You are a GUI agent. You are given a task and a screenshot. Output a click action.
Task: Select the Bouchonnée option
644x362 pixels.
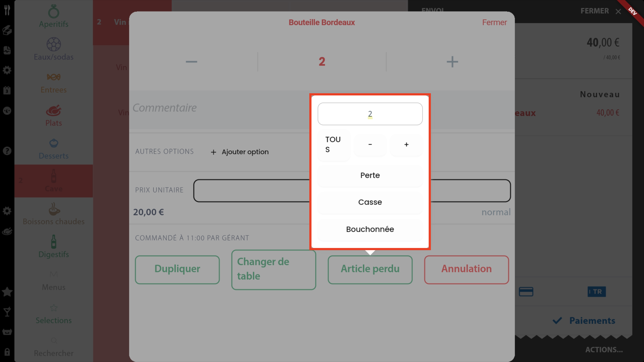coord(370,229)
